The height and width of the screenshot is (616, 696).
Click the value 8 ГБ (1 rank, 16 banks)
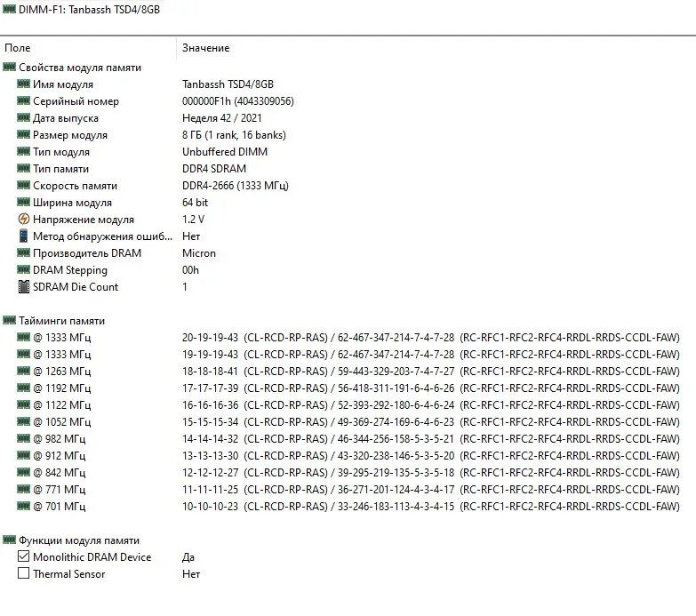pos(234,135)
